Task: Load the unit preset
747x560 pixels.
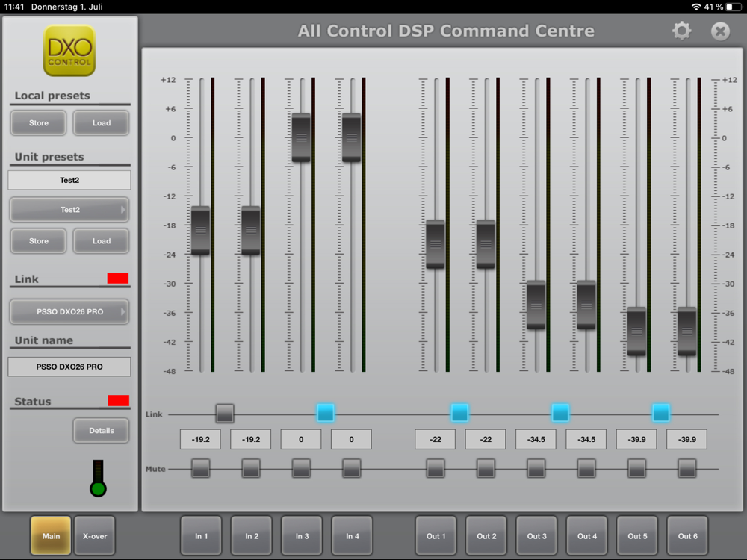Action: (101, 241)
